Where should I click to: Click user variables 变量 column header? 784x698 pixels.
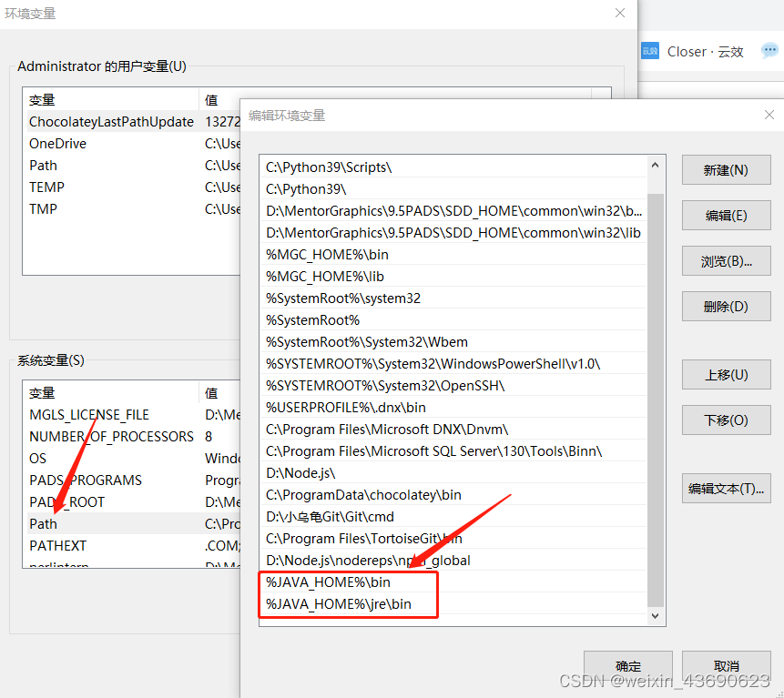[x=111, y=99]
